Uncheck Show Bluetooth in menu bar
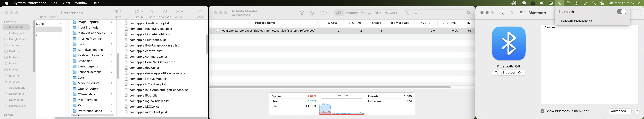 pos(542,111)
